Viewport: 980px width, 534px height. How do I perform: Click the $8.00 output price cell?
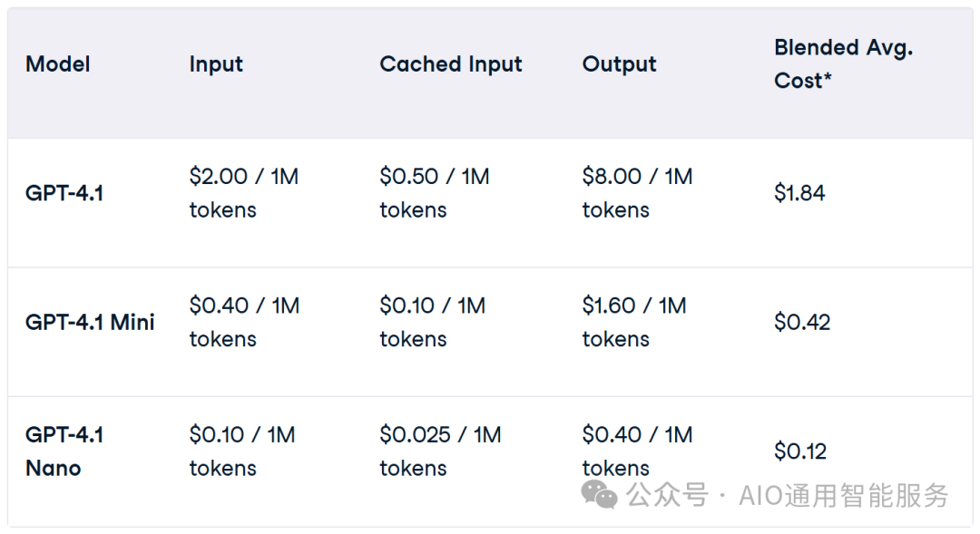[637, 193]
